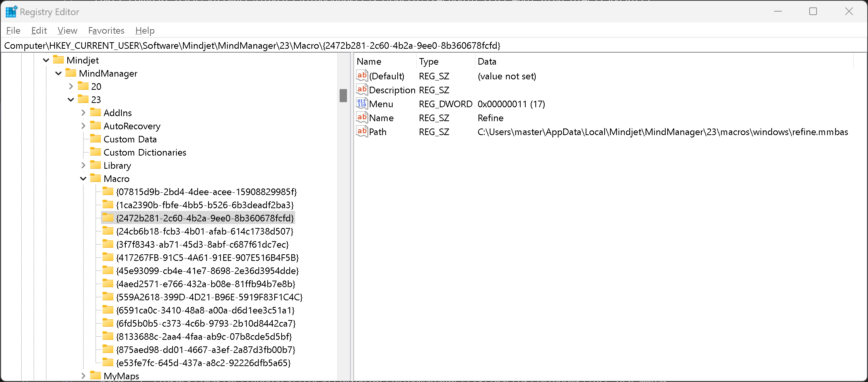Viewport: 868px width, 382px height.
Task: Select key {e53fe7fc-645d-437a-a8c2-92226dfb5a65}
Action: (203, 363)
